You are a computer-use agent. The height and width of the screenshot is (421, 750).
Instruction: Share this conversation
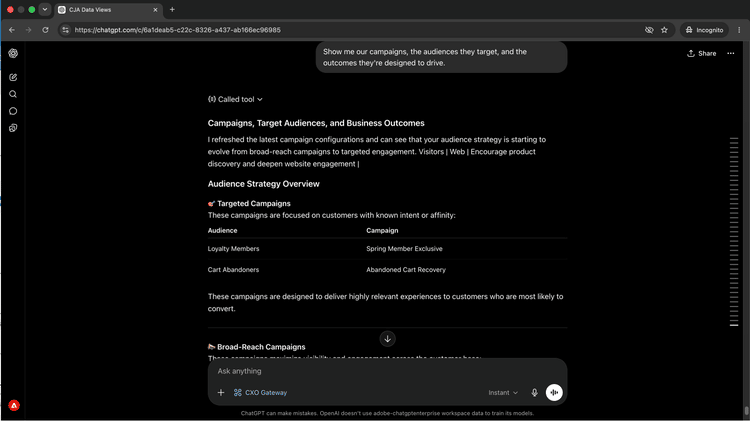[x=702, y=53]
